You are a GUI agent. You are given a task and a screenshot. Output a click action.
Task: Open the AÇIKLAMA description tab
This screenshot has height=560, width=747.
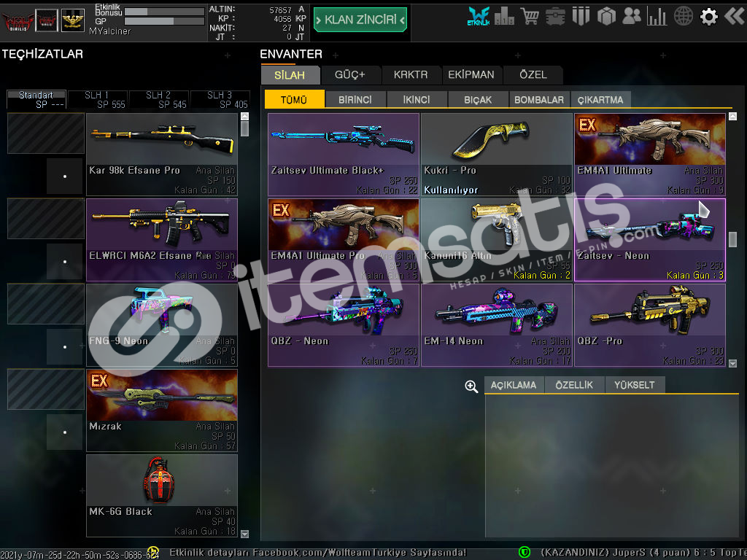point(514,385)
